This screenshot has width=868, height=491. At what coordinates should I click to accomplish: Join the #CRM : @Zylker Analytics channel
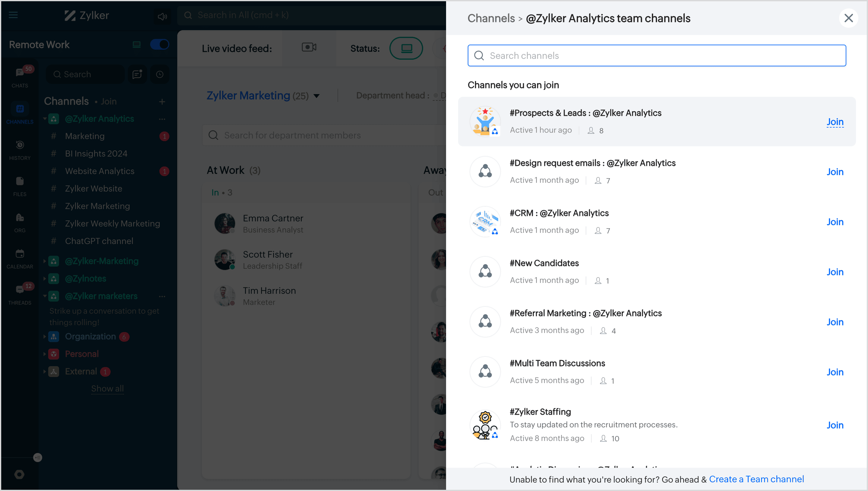click(x=835, y=222)
